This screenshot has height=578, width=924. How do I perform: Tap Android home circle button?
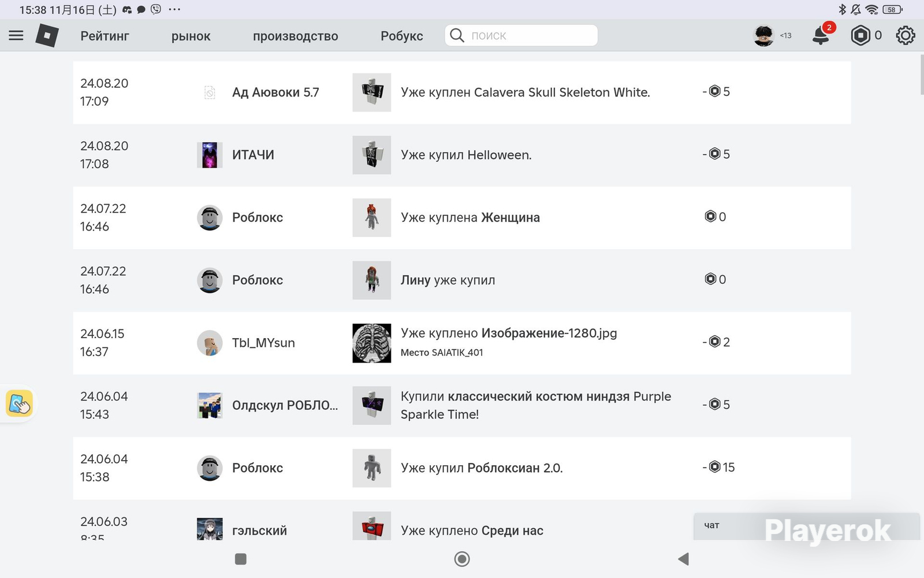point(462,559)
